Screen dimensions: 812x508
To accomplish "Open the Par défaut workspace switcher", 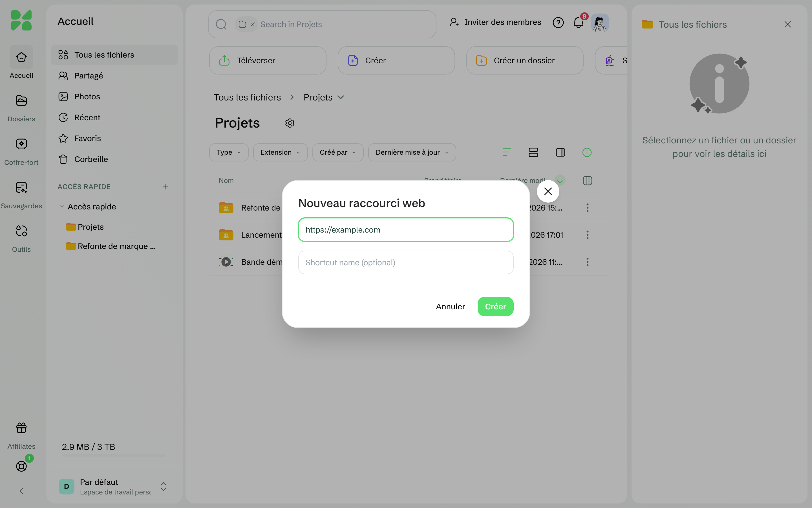I will click(114, 487).
